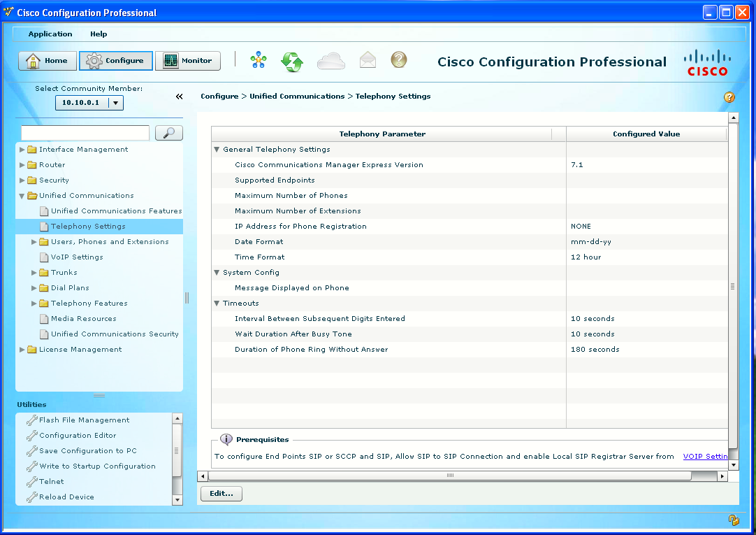Click the Cisco logo
This screenshot has height=535, width=756.
pos(707,63)
